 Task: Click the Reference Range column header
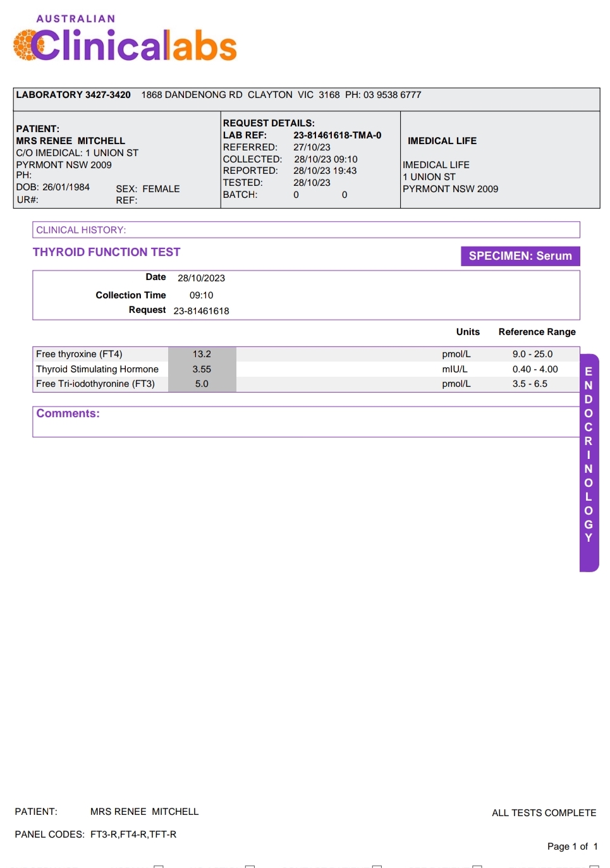pos(537,332)
